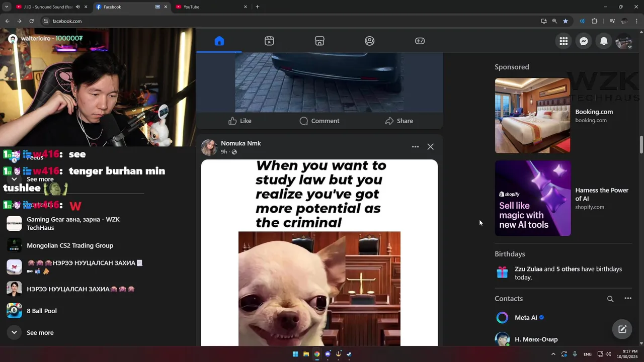The height and width of the screenshot is (362, 644).
Task: Open options menu on Nomuka Nmk post
Action: coord(415,147)
